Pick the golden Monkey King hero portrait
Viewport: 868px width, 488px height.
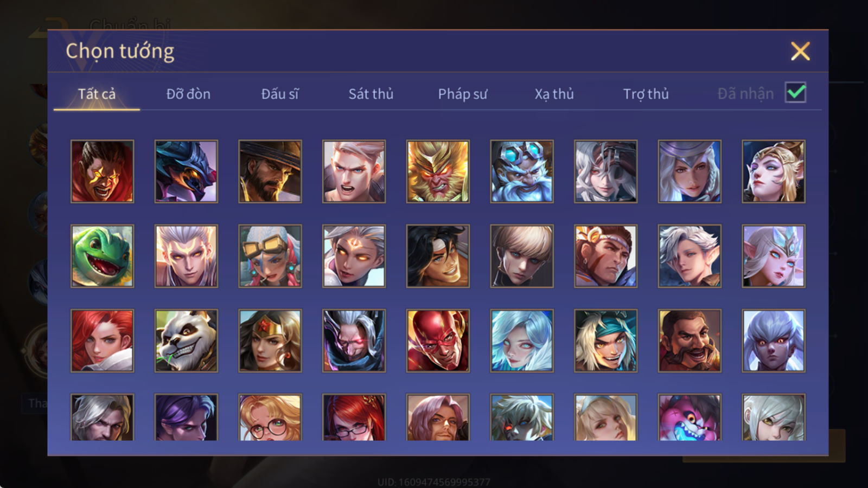click(x=438, y=171)
